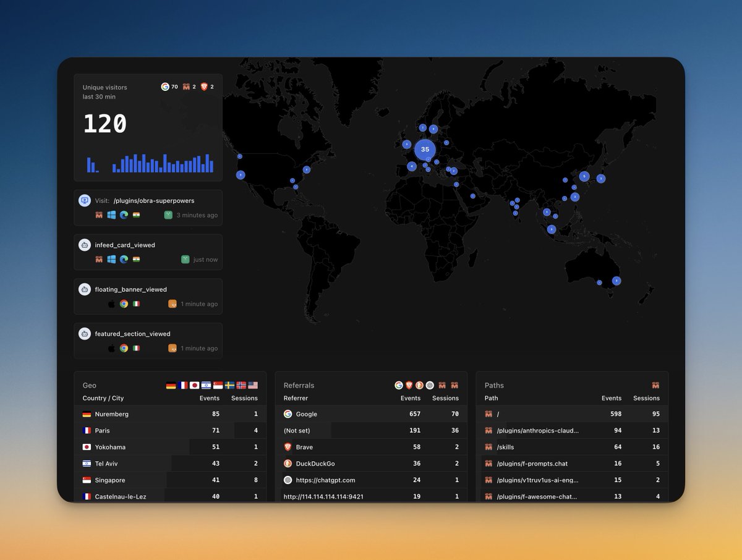Click the robot icon beside infeed_card_viewed

click(85, 245)
